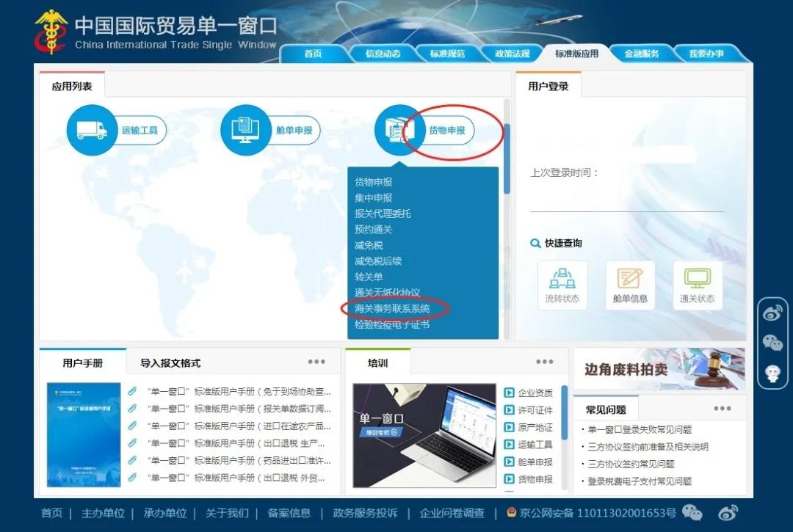The image size is (793, 532).
Task: Switch to 导入报文格式 tab
Action: click(x=170, y=362)
